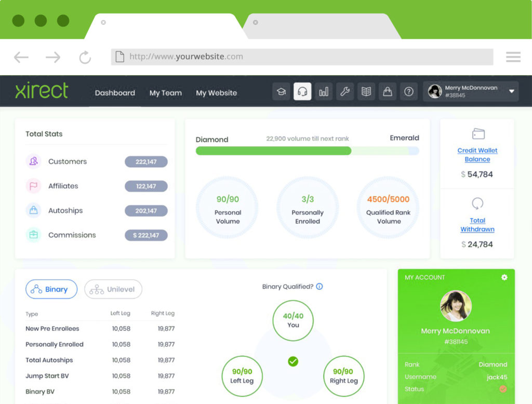
Task: Click the small avatar in navbar
Action: coord(435,91)
